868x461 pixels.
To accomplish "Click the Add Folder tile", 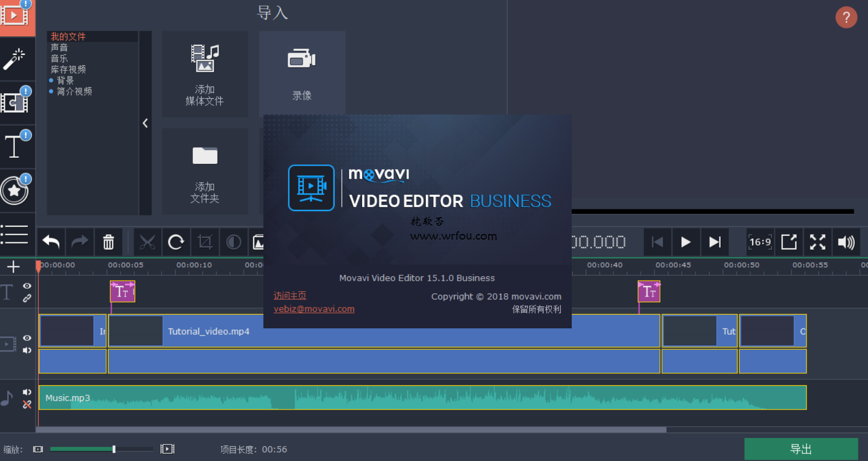I will (x=205, y=172).
